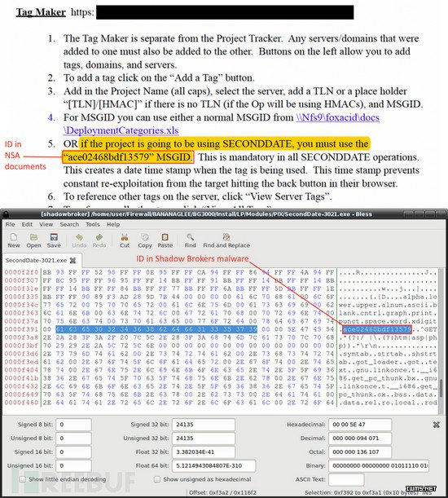This screenshot has width=448, height=498.
Task: Click offset 0000f3a8 in the offset column
Action: pyautogui.click(x=21, y=337)
